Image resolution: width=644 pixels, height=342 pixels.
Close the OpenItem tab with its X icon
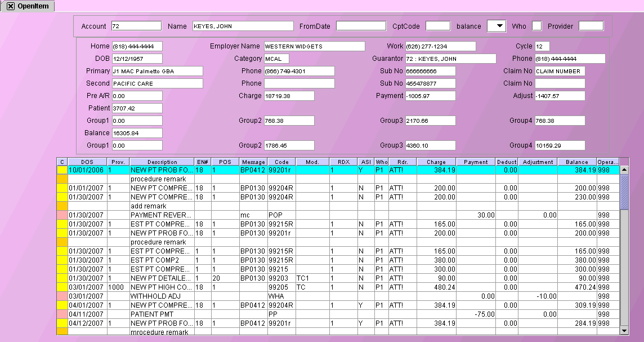pos(11,6)
